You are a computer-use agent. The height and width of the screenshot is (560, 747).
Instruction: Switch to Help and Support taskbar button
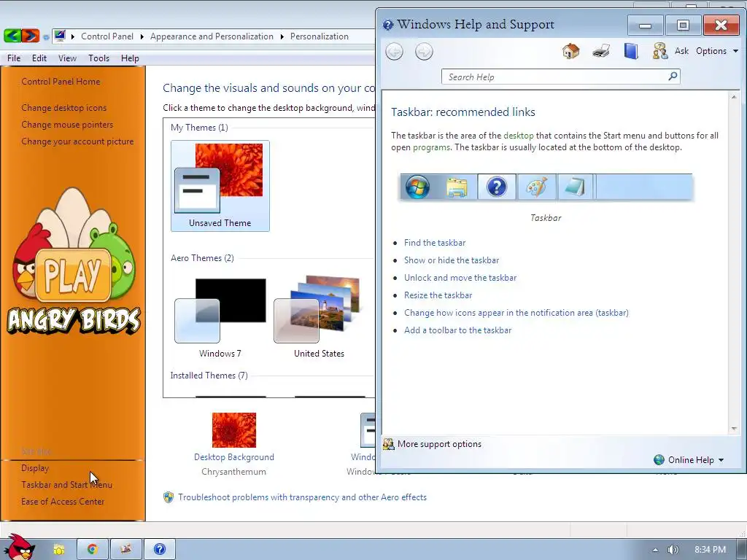point(160,550)
